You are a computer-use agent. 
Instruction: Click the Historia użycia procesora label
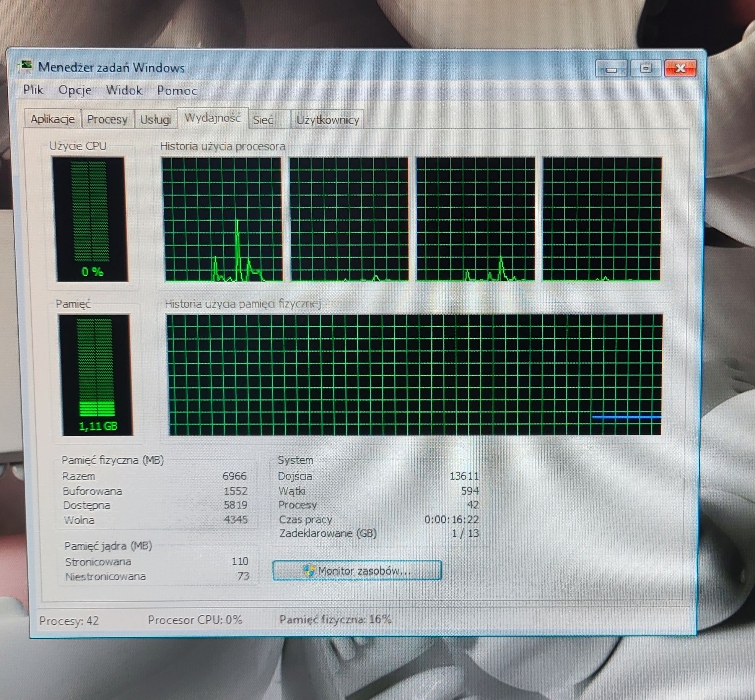[x=223, y=146]
